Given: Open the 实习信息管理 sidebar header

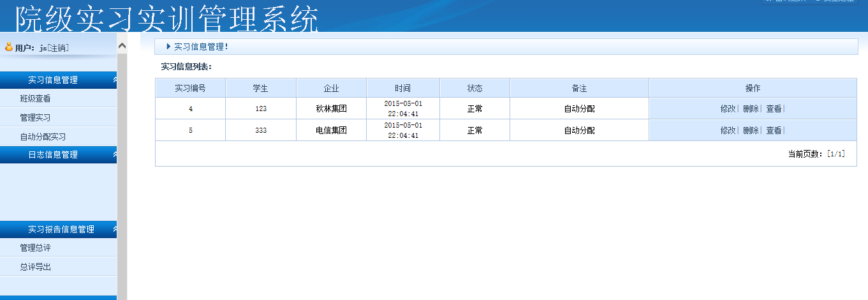Looking at the screenshot, I should click(58, 80).
